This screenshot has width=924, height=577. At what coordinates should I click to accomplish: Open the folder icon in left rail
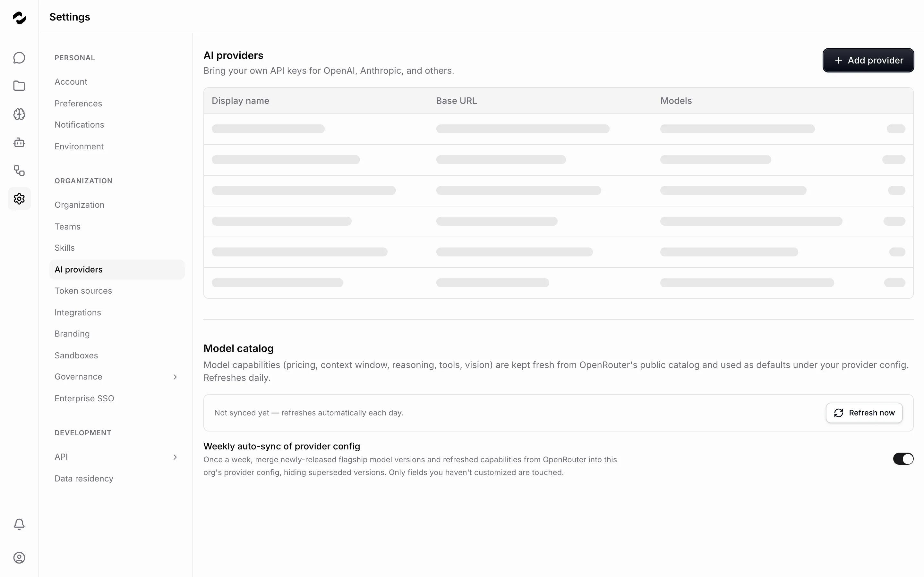[x=19, y=86]
